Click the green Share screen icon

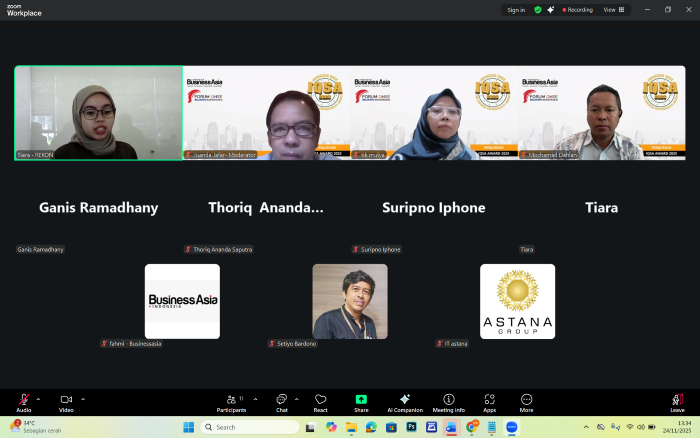tap(361, 400)
